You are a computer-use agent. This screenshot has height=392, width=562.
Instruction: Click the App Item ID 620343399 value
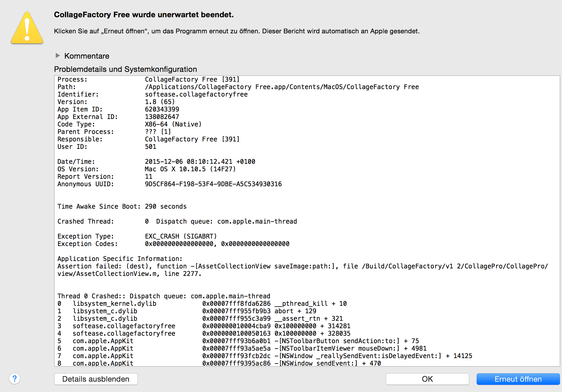point(162,109)
